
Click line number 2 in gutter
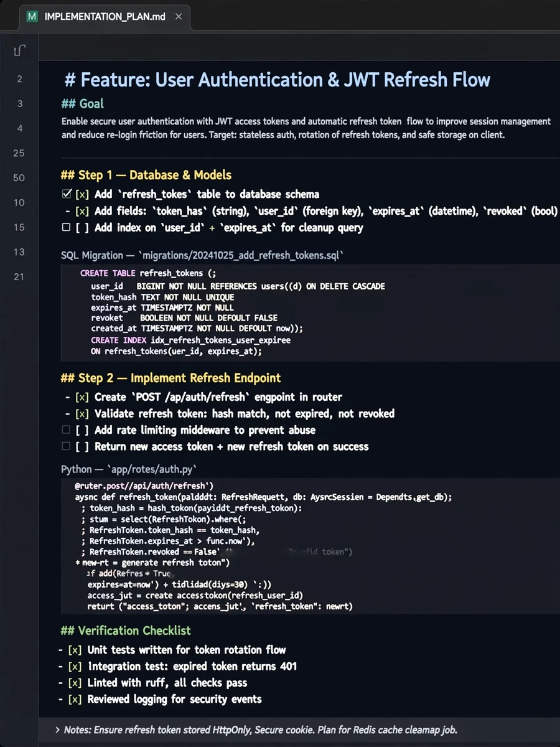tap(19, 79)
